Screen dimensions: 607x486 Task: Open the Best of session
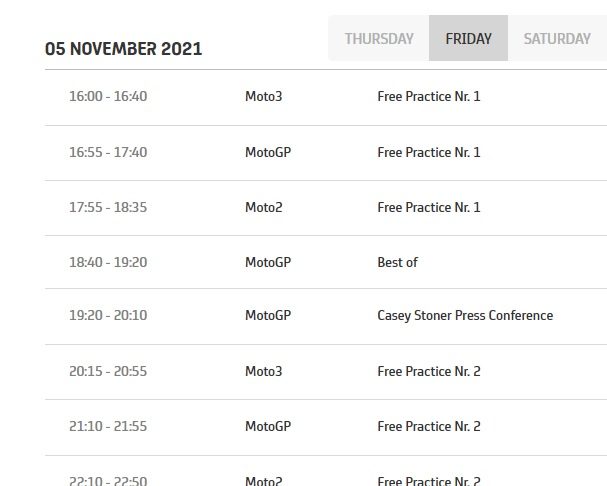point(397,262)
